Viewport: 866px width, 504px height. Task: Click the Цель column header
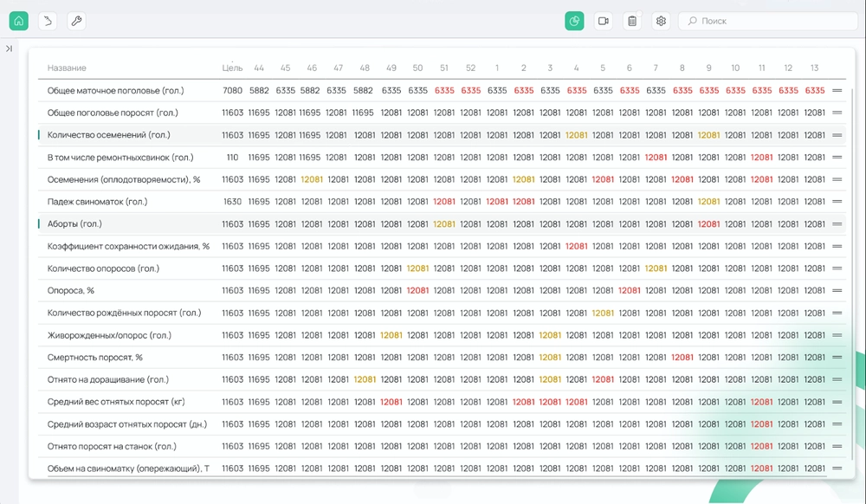[x=232, y=68]
